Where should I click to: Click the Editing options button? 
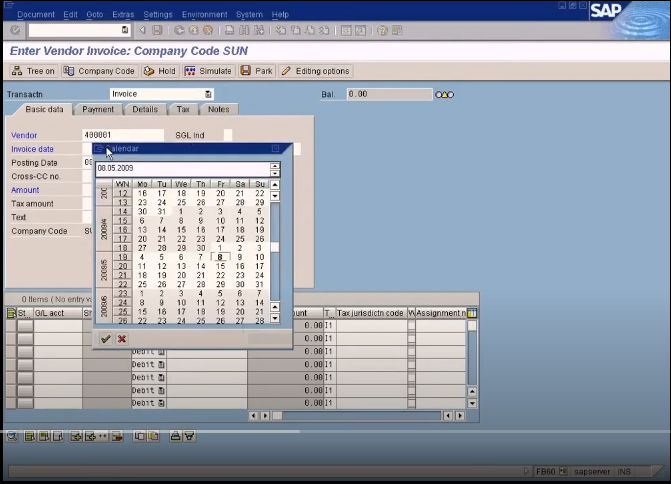tap(316, 71)
